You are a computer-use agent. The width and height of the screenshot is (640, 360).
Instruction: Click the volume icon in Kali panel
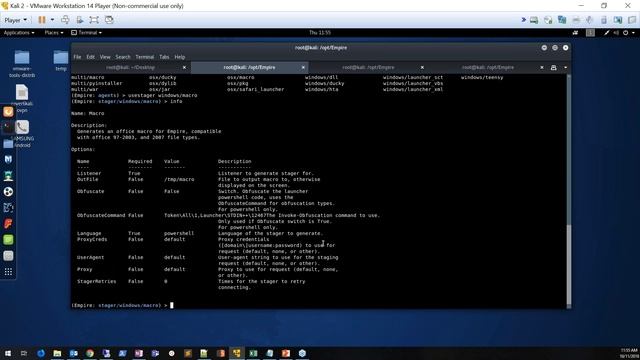click(616, 33)
